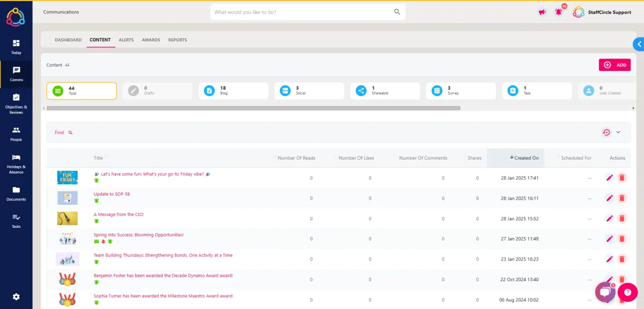Click the Fun Friday thumbnail
Viewport: 644px width, 309px height.
tap(68, 177)
